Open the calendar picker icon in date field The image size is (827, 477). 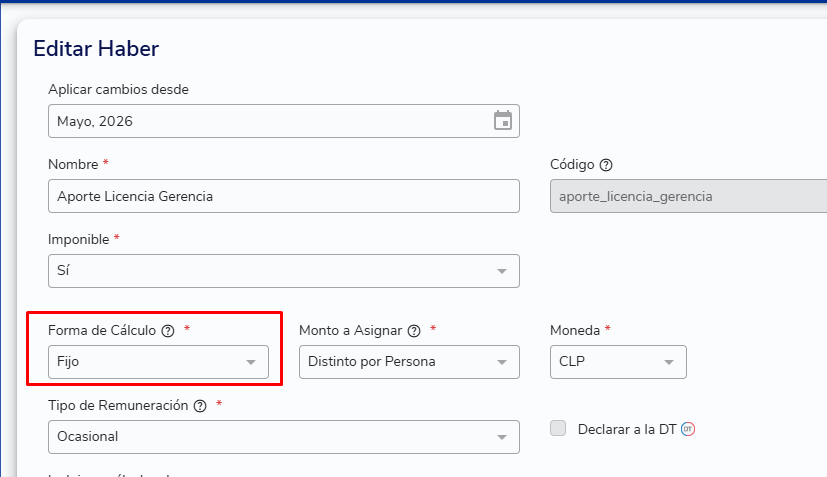503,121
